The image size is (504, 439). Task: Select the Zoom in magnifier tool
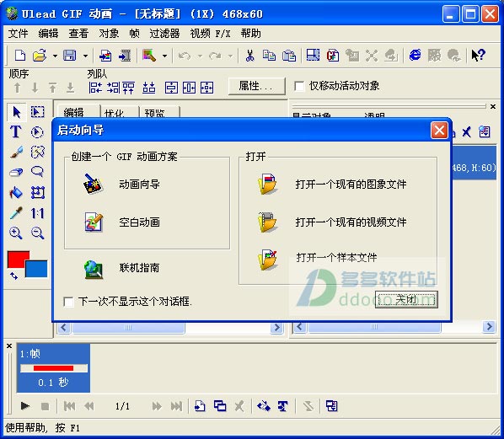(x=16, y=233)
